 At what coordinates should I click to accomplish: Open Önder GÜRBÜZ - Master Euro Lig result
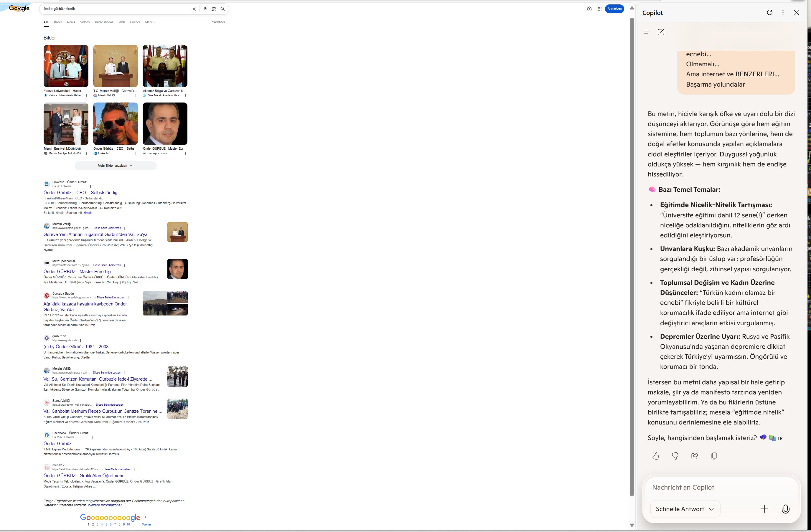pos(77,272)
